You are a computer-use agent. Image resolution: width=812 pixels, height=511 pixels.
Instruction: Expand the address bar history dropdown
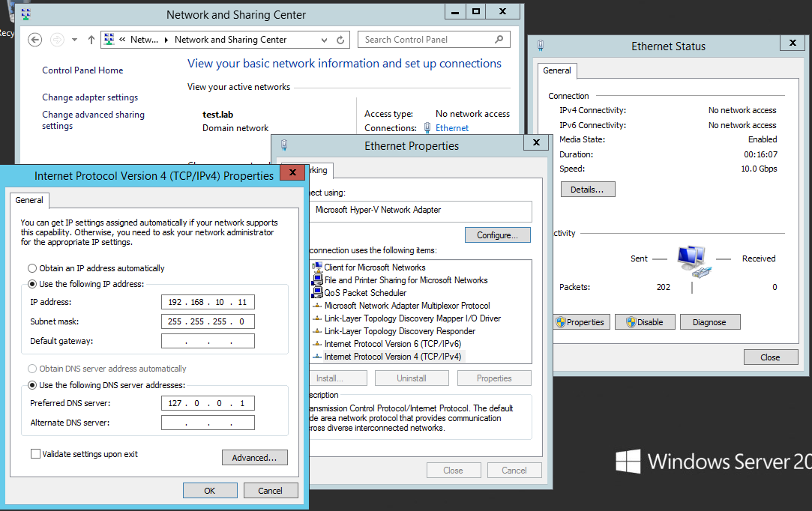coord(324,40)
